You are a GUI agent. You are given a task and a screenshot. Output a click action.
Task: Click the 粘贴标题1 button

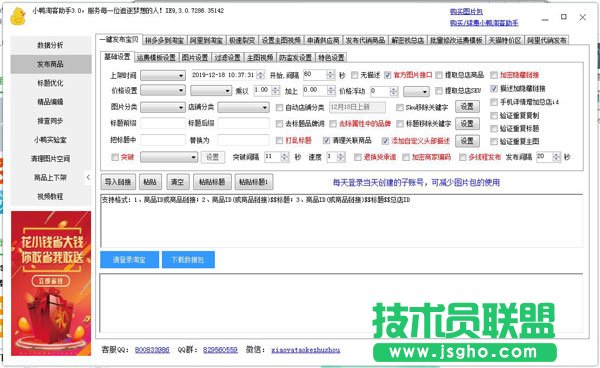pyautogui.click(x=254, y=182)
